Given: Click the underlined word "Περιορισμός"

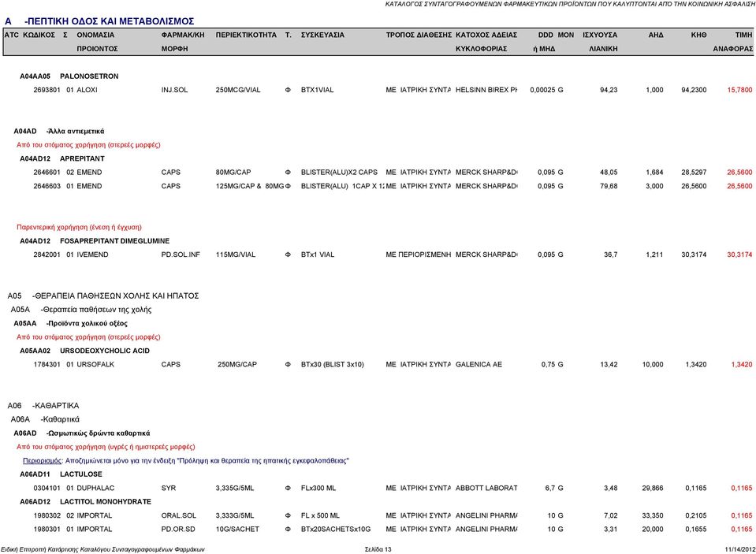Looking at the screenshot, I should click(43, 461).
